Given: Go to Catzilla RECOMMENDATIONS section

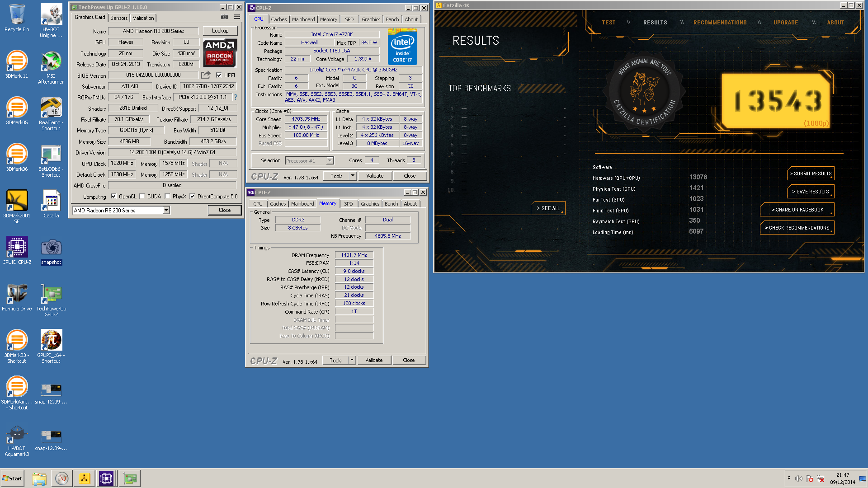Looking at the screenshot, I should click(x=720, y=22).
